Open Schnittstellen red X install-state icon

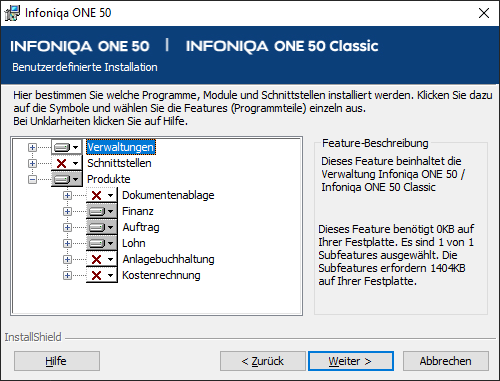pyautogui.click(x=67, y=163)
